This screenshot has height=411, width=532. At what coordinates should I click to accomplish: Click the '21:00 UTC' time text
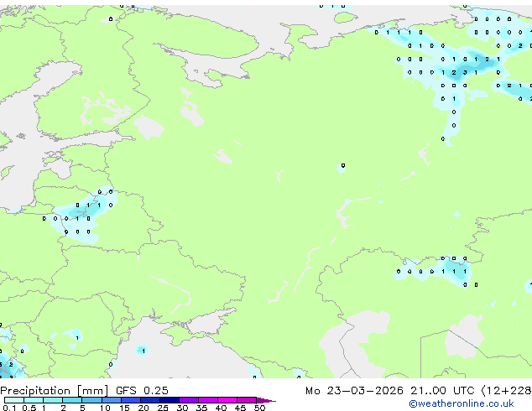coord(442,391)
